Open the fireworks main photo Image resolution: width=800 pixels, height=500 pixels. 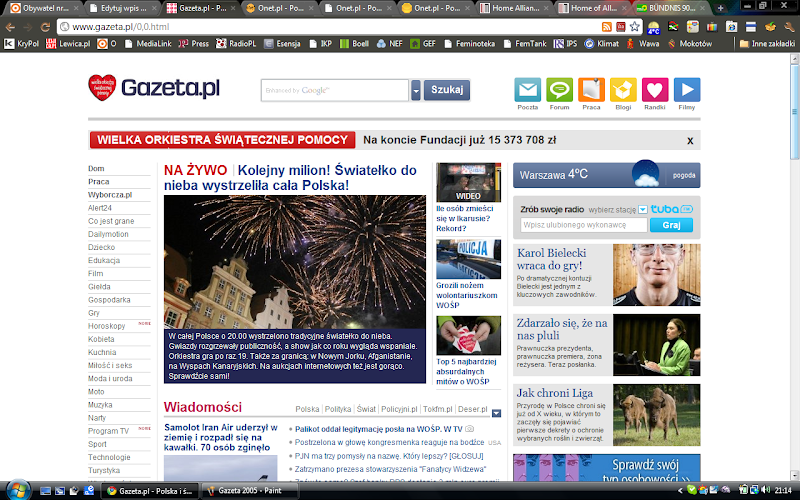[295, 262]
